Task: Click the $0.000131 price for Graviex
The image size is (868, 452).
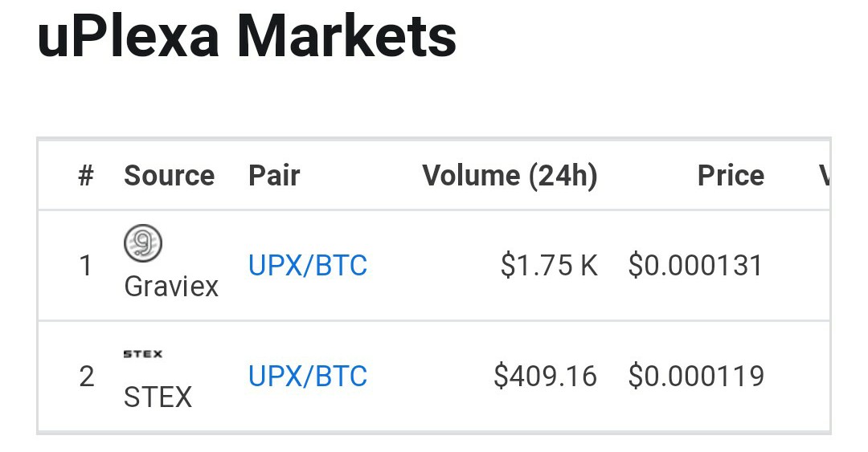Action: pos(696,265)
